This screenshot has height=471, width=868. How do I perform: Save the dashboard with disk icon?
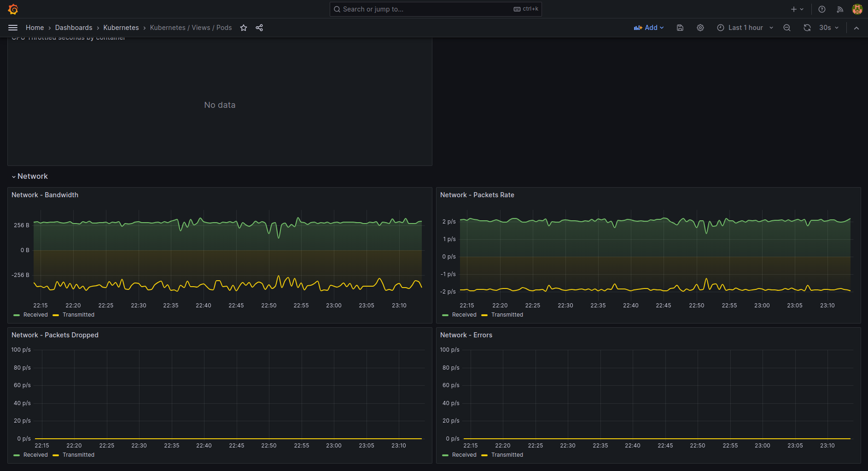coord(680,28)
